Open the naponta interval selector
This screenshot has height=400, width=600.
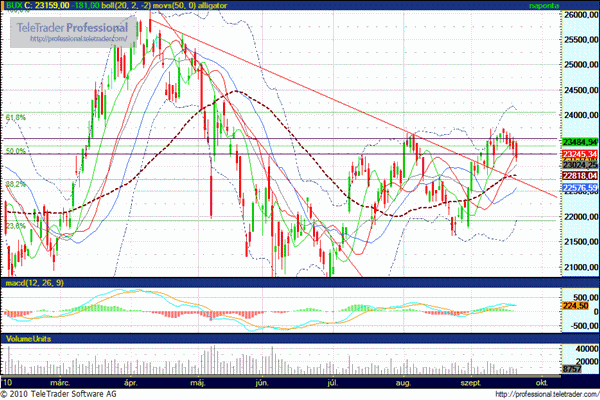[x=573, y=5]
